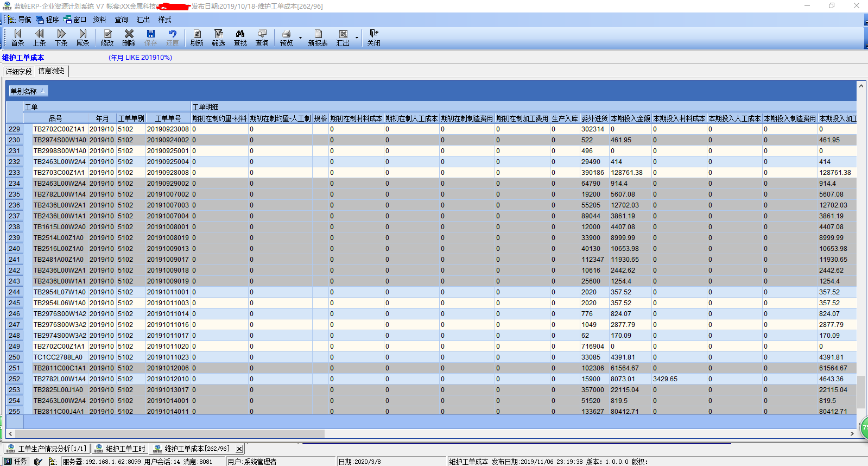
Task: Open the 查找 binoculars find tool
Action: pos(240,38)
